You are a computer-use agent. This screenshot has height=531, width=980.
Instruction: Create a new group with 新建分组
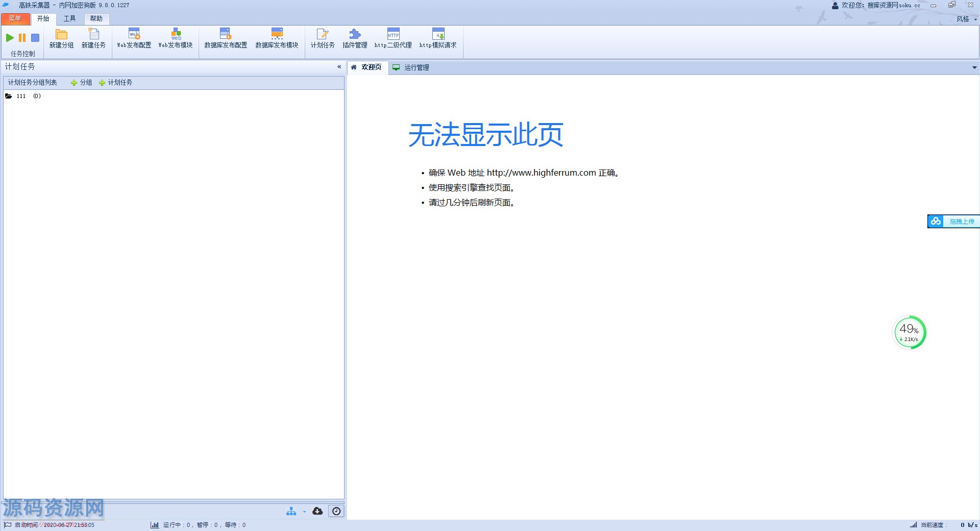(61, 39)
